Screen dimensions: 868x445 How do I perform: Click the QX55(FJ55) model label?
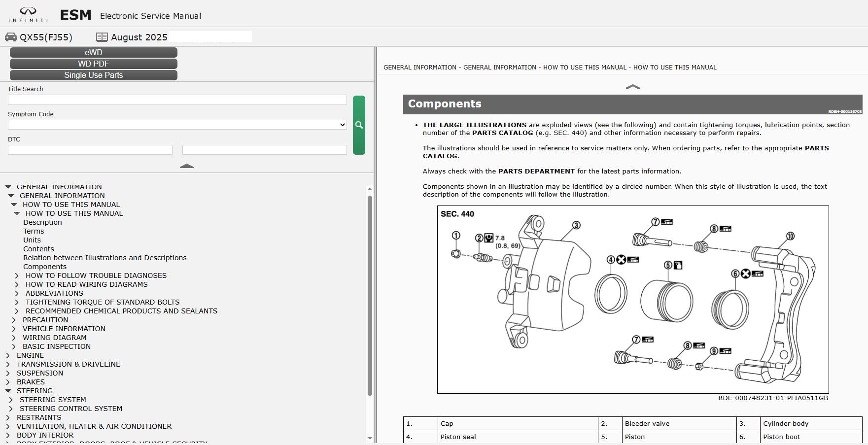point(46,37)
